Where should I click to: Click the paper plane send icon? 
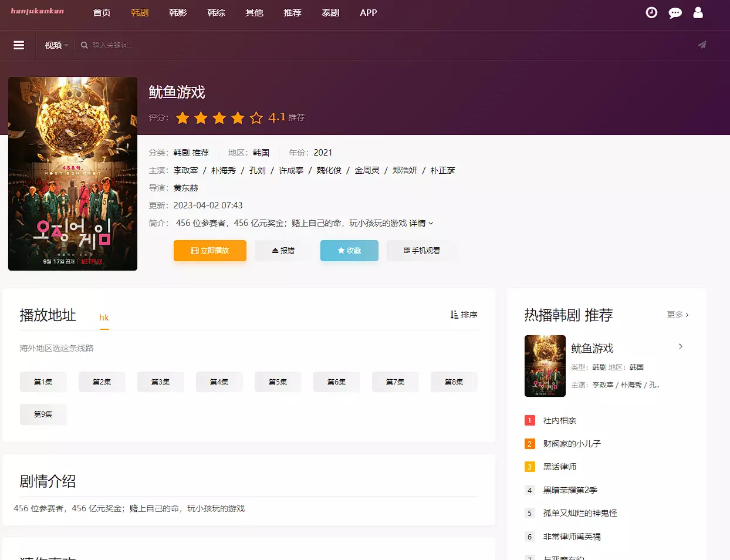pyautogui.click(x=702, y=45)
